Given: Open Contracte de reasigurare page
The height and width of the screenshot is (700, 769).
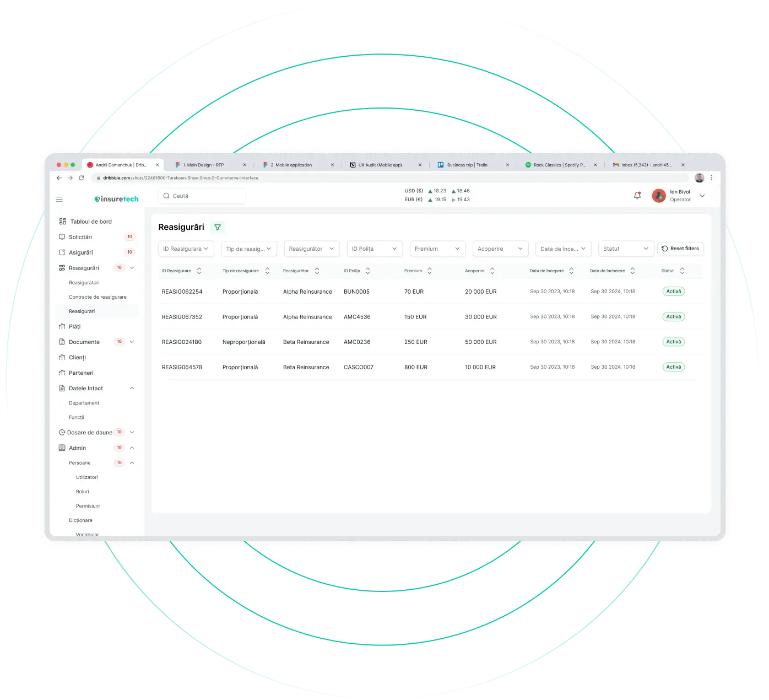Looking at the screenshot, I should tap(98, 297).
